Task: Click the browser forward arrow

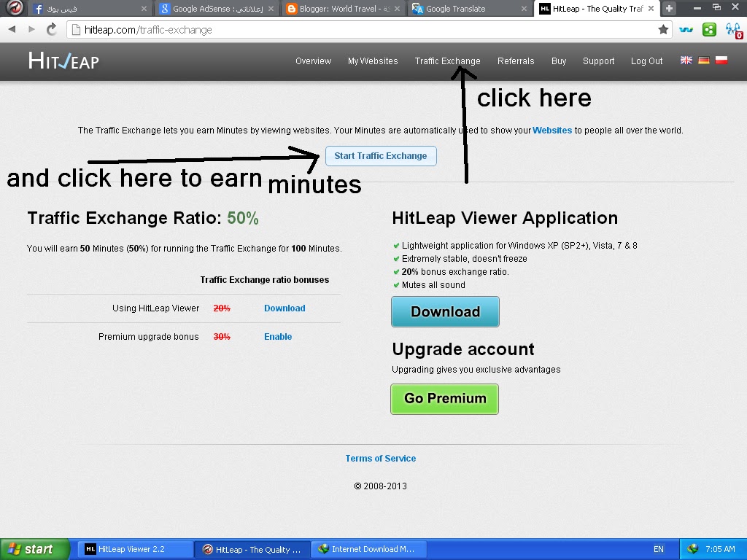Action: pos(31,29)
